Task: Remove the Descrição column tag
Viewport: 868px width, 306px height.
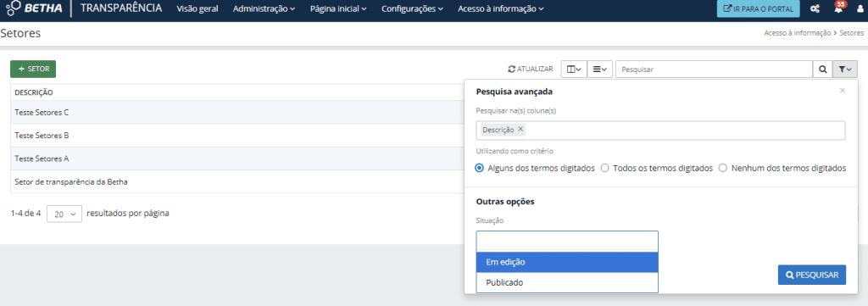Action: pos(520,129)
